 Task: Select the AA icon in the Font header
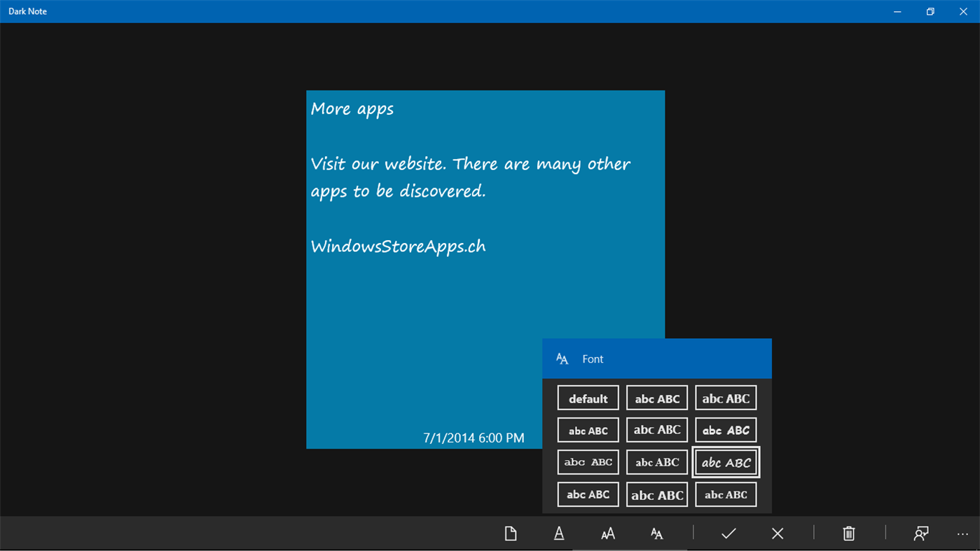pos(563,358)
